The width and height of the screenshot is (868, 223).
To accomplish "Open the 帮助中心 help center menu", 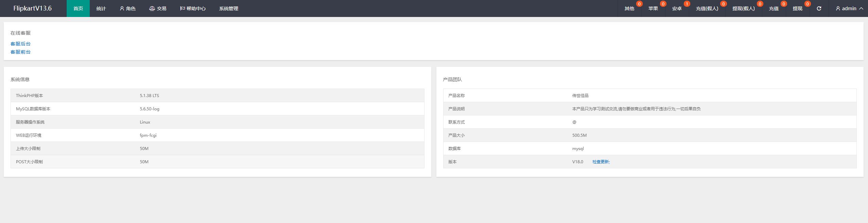I will 193,8.
